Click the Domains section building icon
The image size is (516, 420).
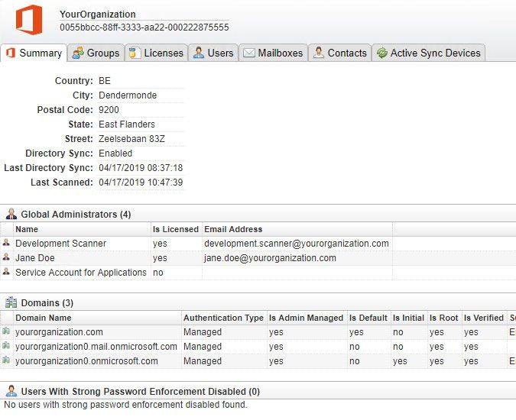[x=11, y=302]
